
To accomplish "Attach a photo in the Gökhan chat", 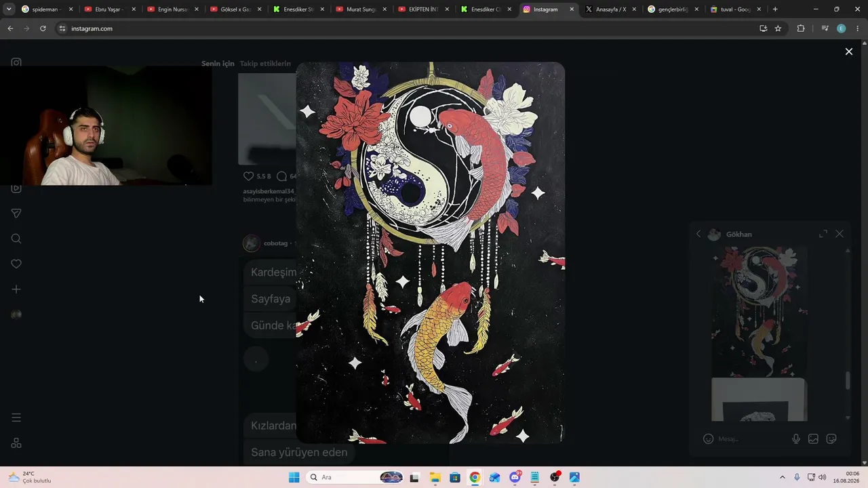I will click(x=813, y=439).
